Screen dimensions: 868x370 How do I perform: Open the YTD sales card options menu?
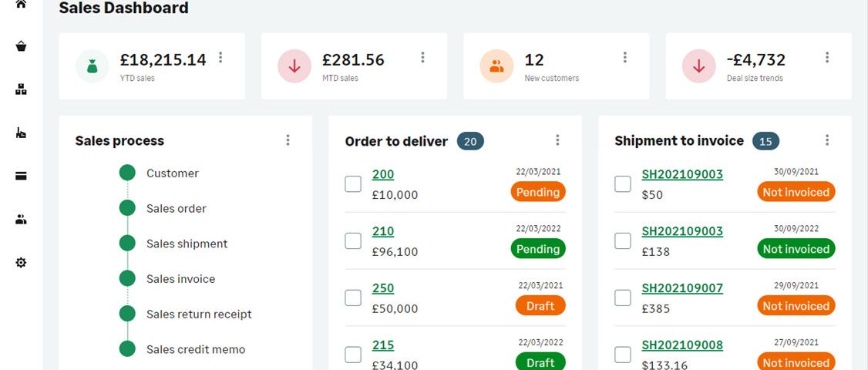pos(220,57)
